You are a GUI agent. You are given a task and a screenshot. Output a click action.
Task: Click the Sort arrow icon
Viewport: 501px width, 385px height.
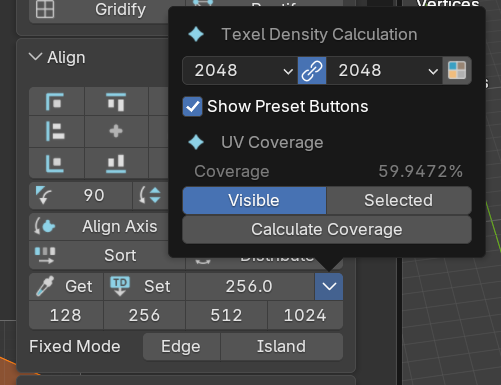[x=45, y=255]
